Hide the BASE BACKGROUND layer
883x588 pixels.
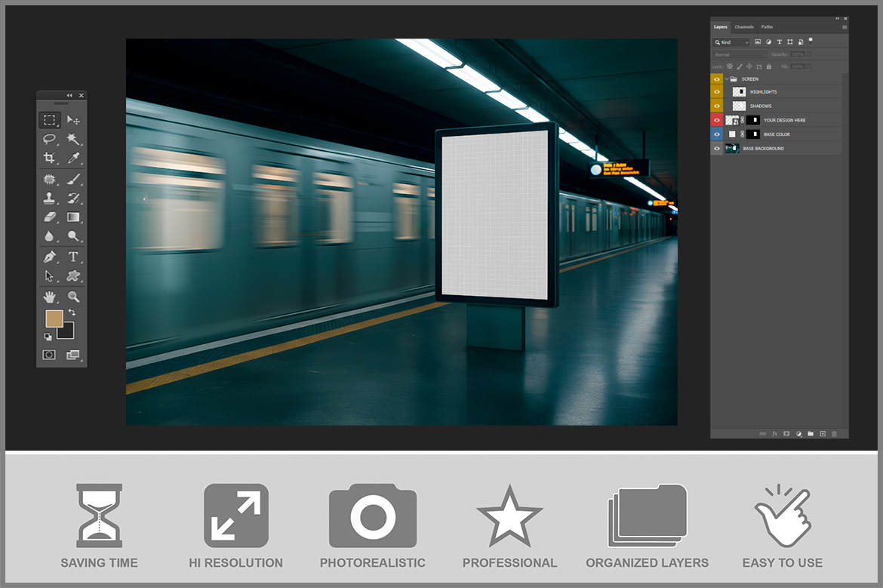click(x=716, y=149)
